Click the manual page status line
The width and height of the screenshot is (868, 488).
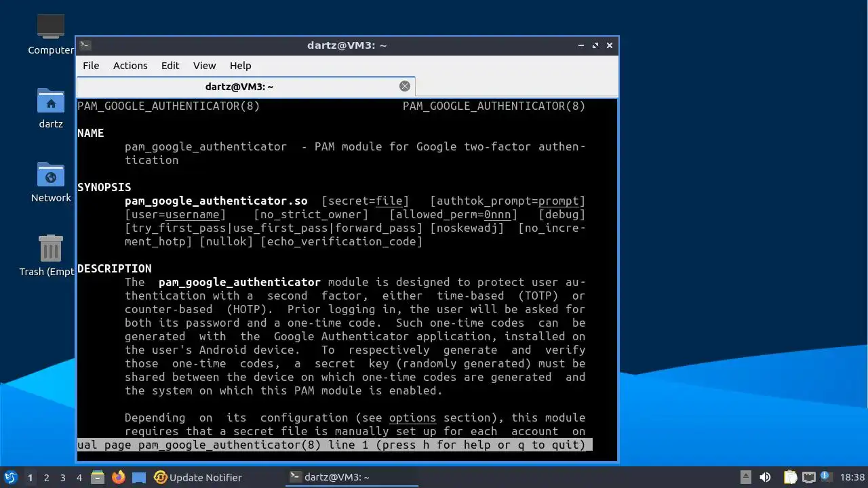click(x=335, y=445)
